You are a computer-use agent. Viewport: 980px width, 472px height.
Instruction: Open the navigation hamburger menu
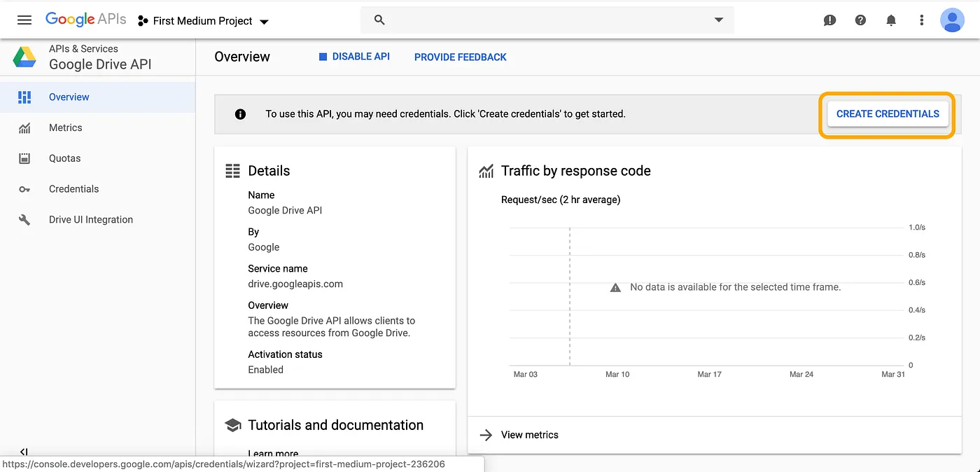[24, 20]
